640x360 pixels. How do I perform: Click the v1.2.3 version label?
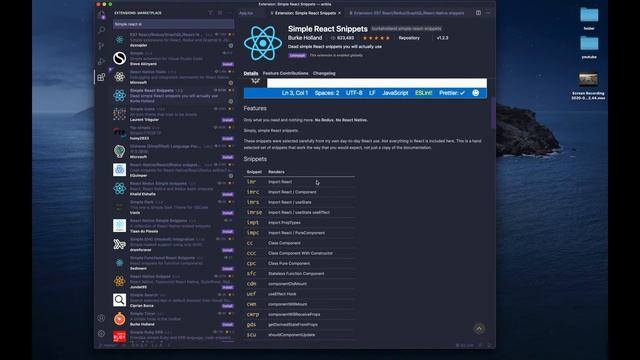click(x=442, y=38)
